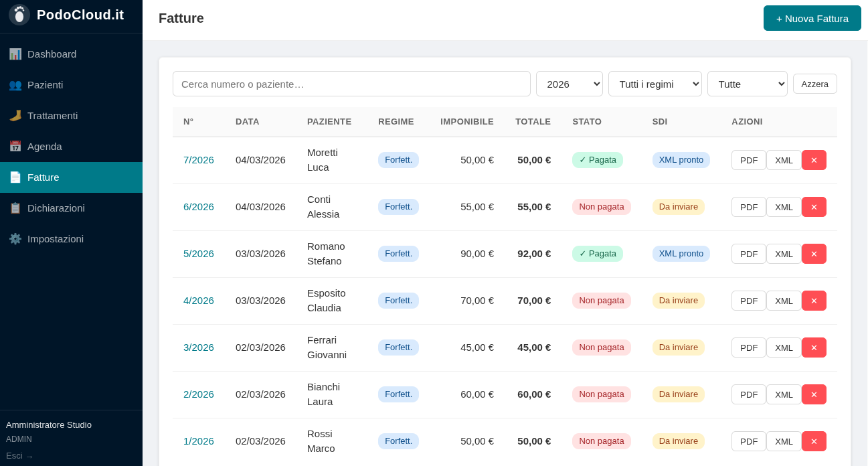Screen dimensions: 868x466
Task: Go to Dashboard in sidebar
Action: 71,54
